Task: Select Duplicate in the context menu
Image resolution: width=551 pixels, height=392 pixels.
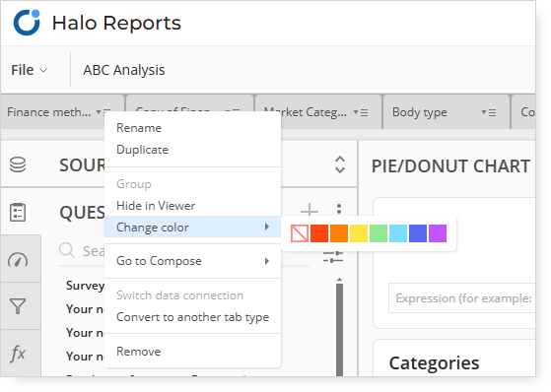Action: [x=142, y=150]
